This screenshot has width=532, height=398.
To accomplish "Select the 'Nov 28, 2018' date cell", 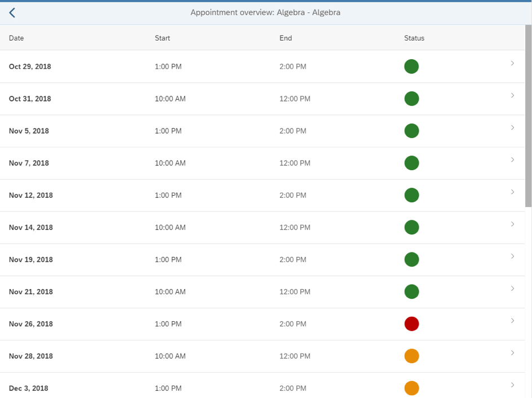I will click(x=31, y=356).
